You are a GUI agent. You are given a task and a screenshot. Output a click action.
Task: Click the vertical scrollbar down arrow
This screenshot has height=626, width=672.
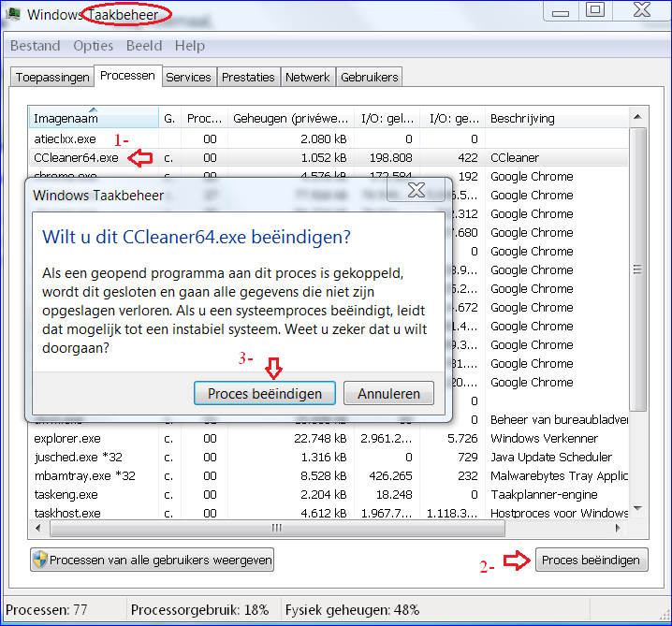tap(637, 509)
